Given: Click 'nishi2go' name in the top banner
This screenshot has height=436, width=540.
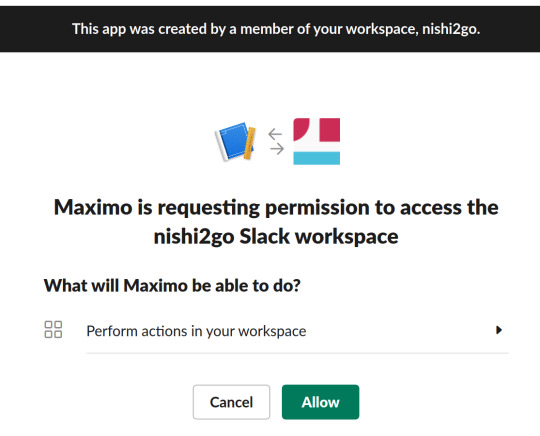Looking at the screenshot, I should [x=451, y=29].
